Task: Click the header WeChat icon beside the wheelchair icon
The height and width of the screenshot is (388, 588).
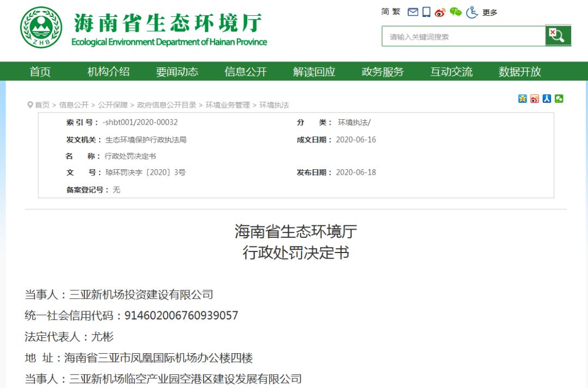Action: pyautogui.click(x=456, y=12)
